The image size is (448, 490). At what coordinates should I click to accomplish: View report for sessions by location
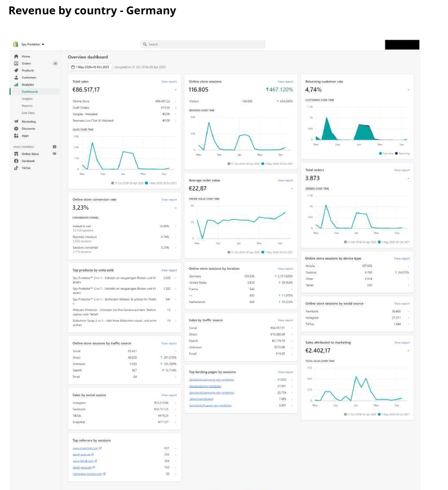pyautogui.click(x=285, y=269)
